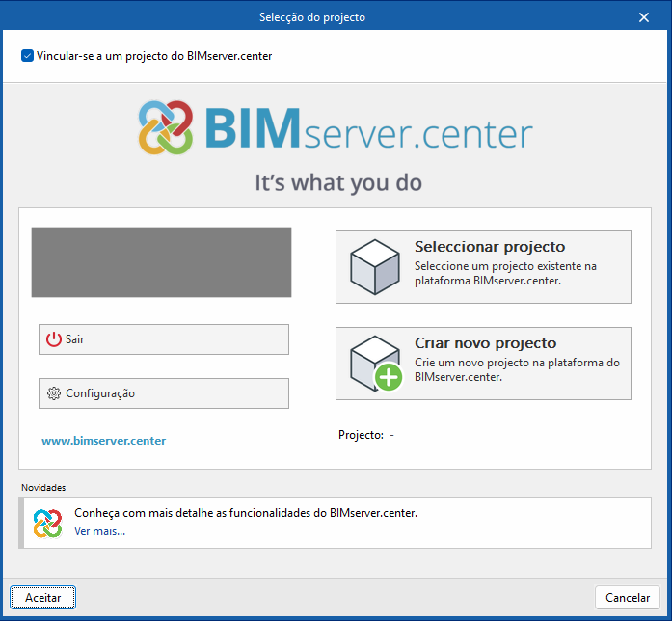This screenshot has height=622, width=672.
Task: Confirm with the Aceitar button
Action: 42,598
